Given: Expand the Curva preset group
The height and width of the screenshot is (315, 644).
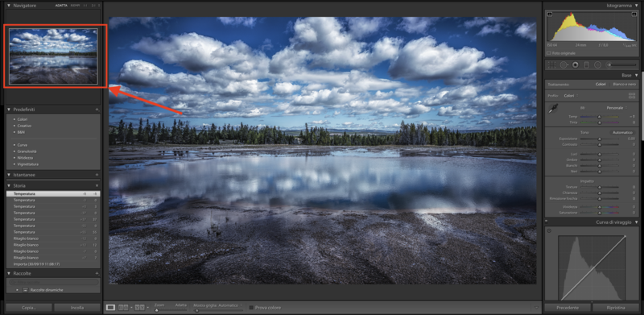Looking at the screenshot, I should pyautogui.click(x=14, y=145).
